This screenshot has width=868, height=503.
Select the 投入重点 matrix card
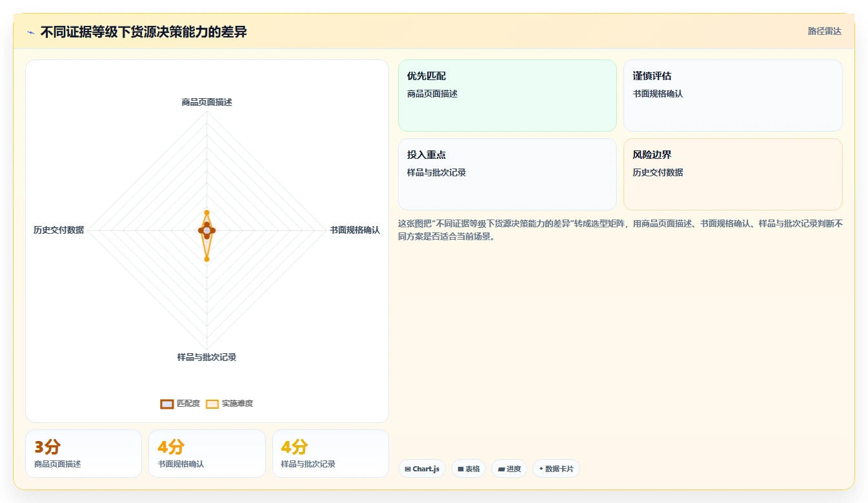click(x=507, y=174)
